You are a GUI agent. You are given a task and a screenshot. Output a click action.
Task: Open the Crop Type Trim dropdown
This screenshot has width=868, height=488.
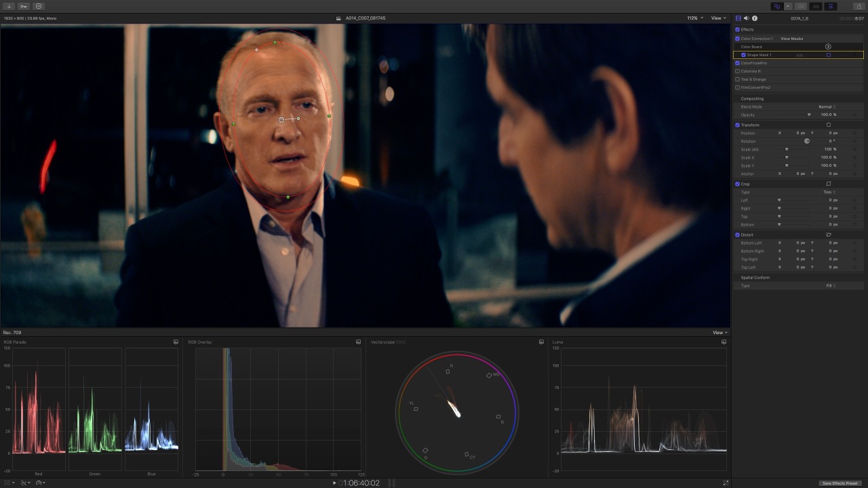(829, 192)
